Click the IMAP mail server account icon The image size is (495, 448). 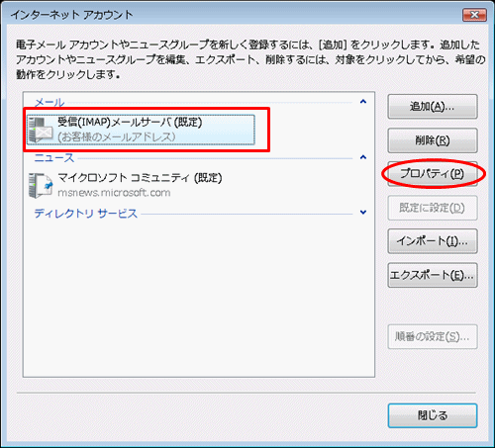point(41,130)
